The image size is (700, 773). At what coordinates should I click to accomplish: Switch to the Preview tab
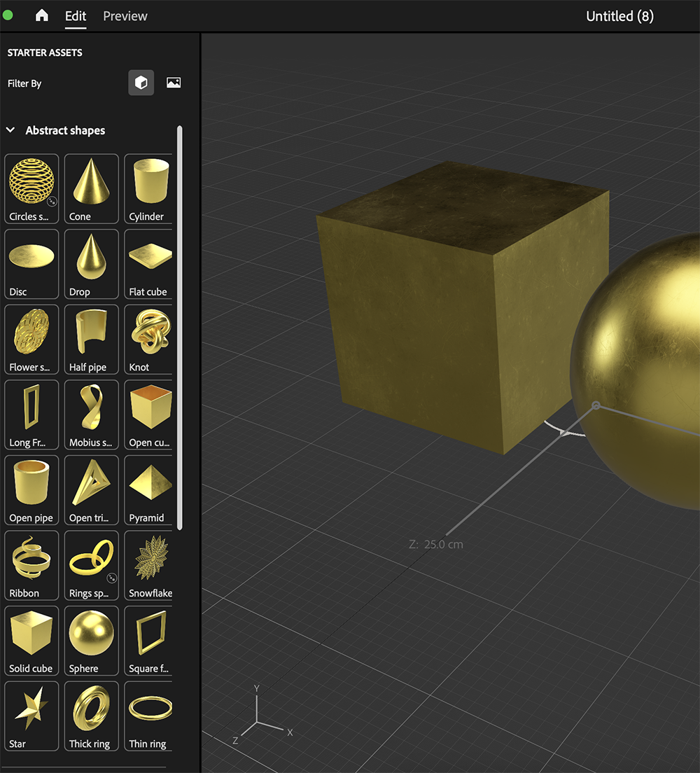pos(125,15)
